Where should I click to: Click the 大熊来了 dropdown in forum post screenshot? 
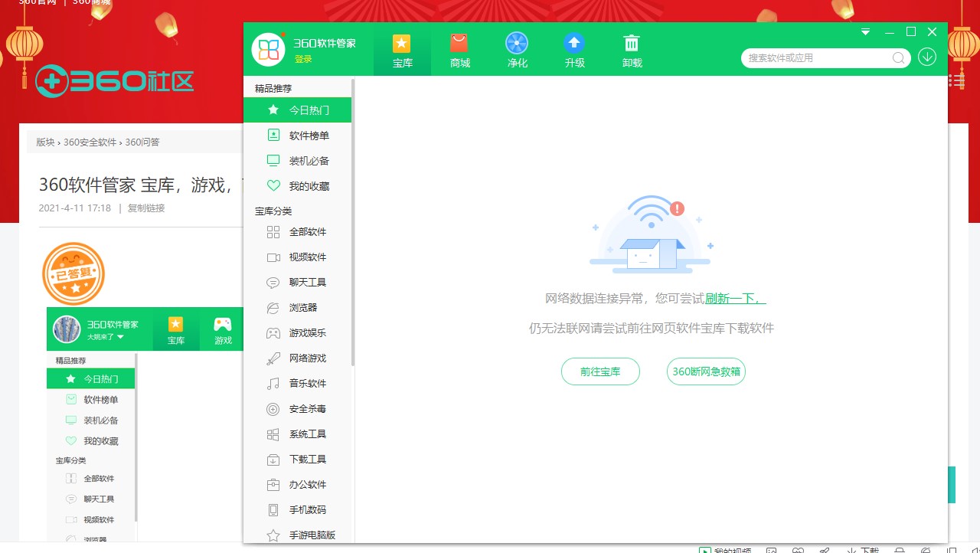(x=106, y=337)
